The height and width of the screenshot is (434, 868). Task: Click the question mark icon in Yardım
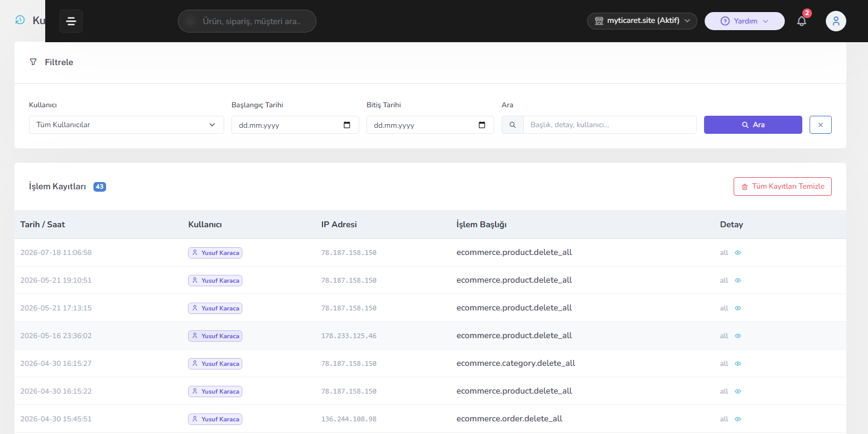tap(725, 21)
